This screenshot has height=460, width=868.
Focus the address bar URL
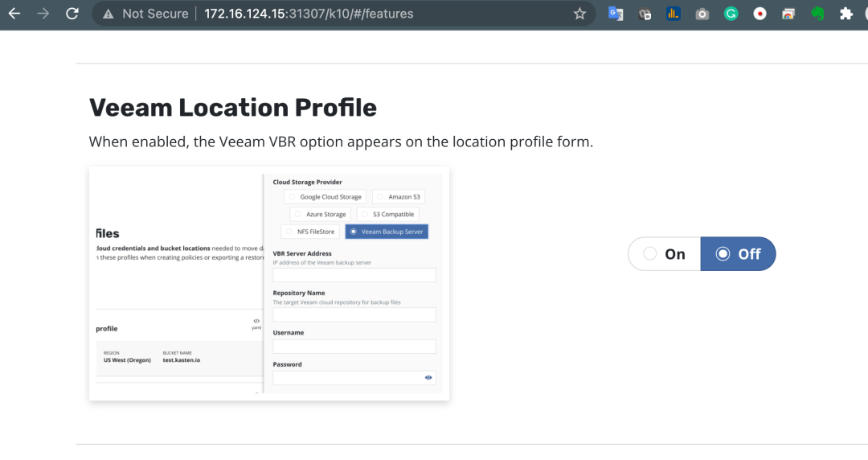coord(309,14)
